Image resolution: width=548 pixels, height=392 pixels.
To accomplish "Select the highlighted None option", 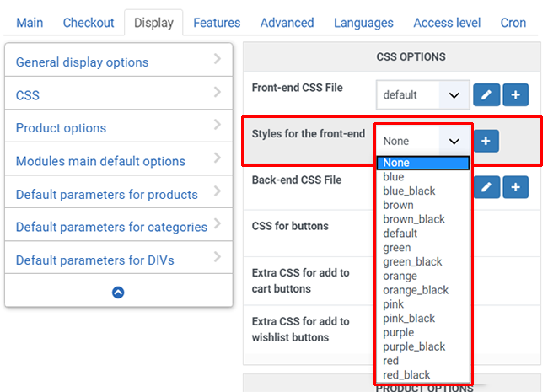I will 423,163.
